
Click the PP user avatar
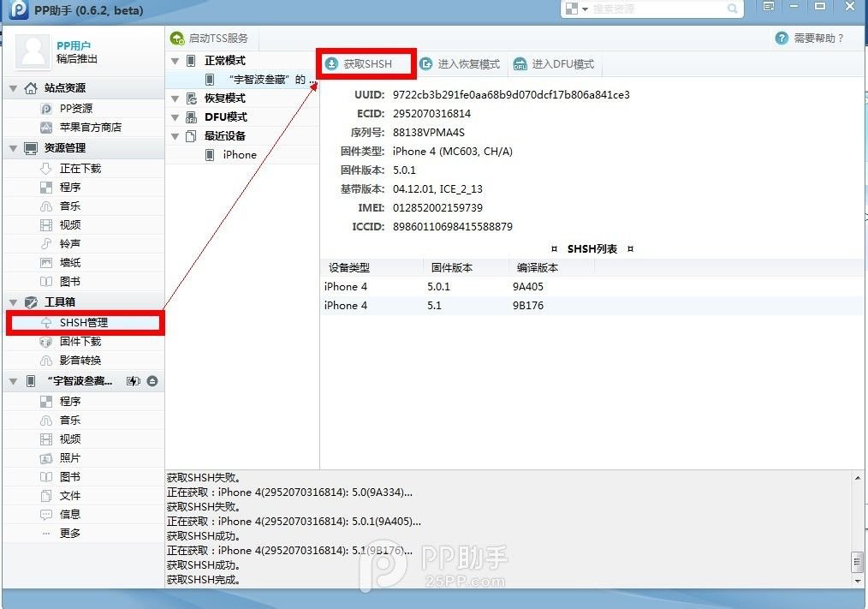(x=33, y=52)
